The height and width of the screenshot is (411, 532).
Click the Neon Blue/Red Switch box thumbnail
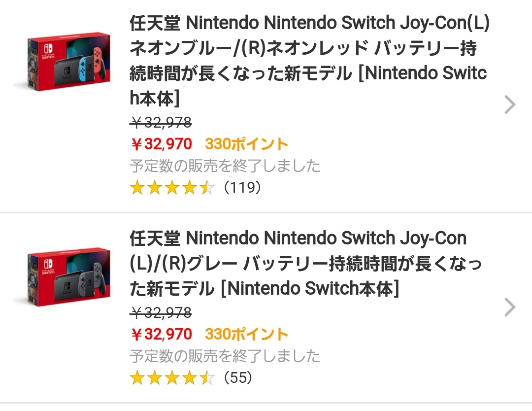pyautogui.click(x=68, y=62)
